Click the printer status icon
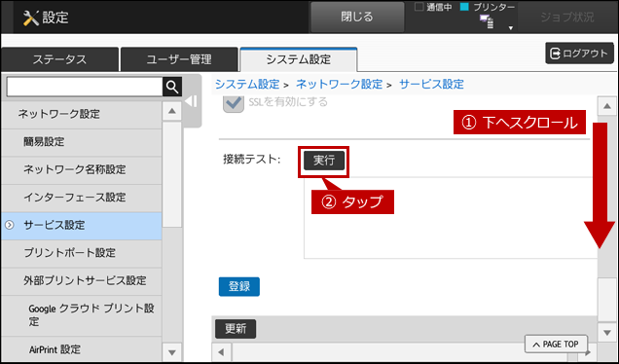 [x=487, y=21]
